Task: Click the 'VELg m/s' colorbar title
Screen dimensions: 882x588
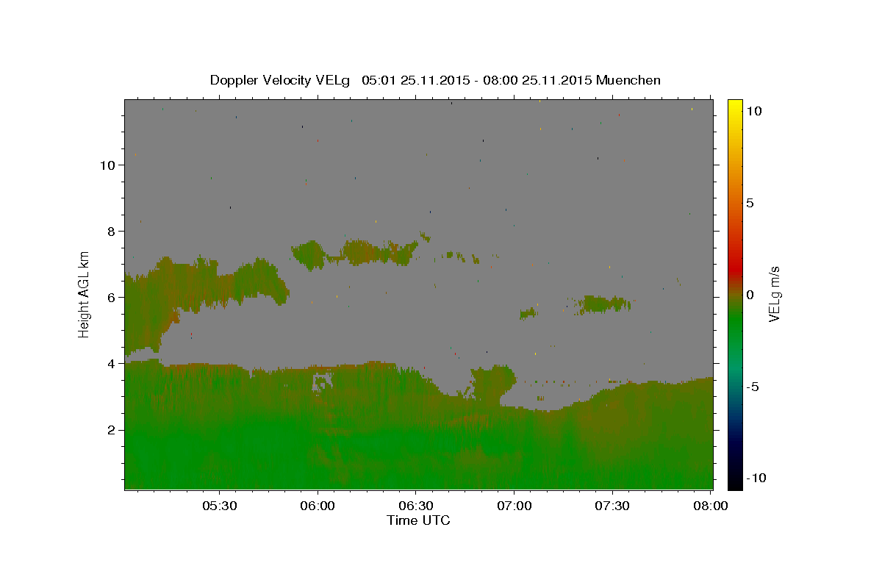Action: pos(774,294)
